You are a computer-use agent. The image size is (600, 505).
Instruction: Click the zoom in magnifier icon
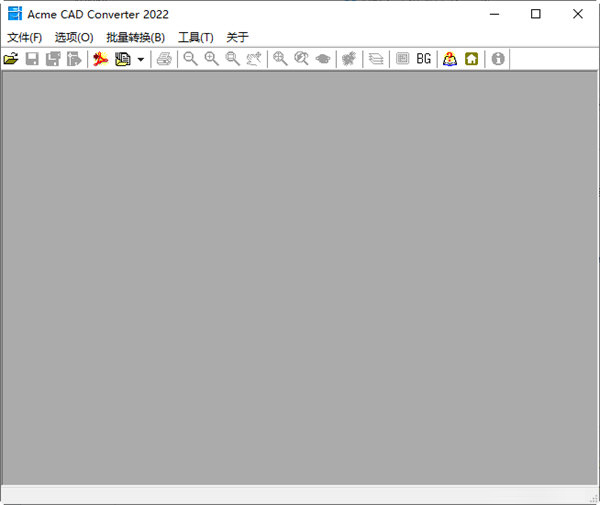[x=211, y=59]
